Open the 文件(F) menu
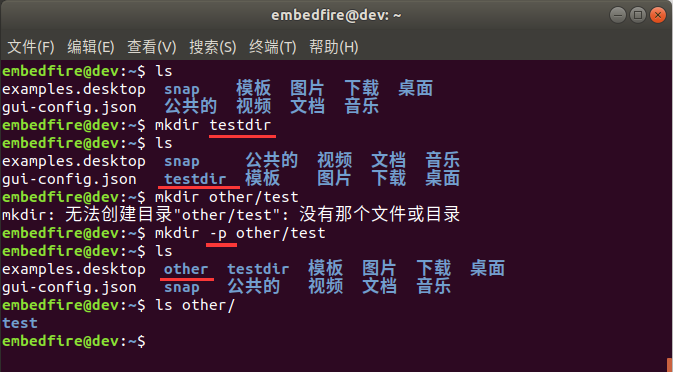673x372 pixels. [x=31, y=47]
